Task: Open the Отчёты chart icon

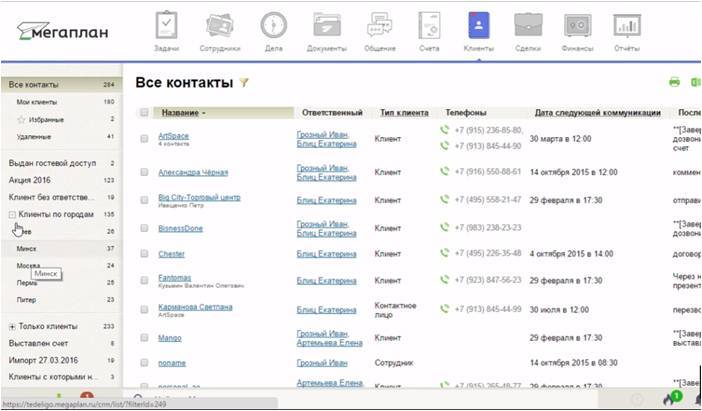Action: point(627,26)
